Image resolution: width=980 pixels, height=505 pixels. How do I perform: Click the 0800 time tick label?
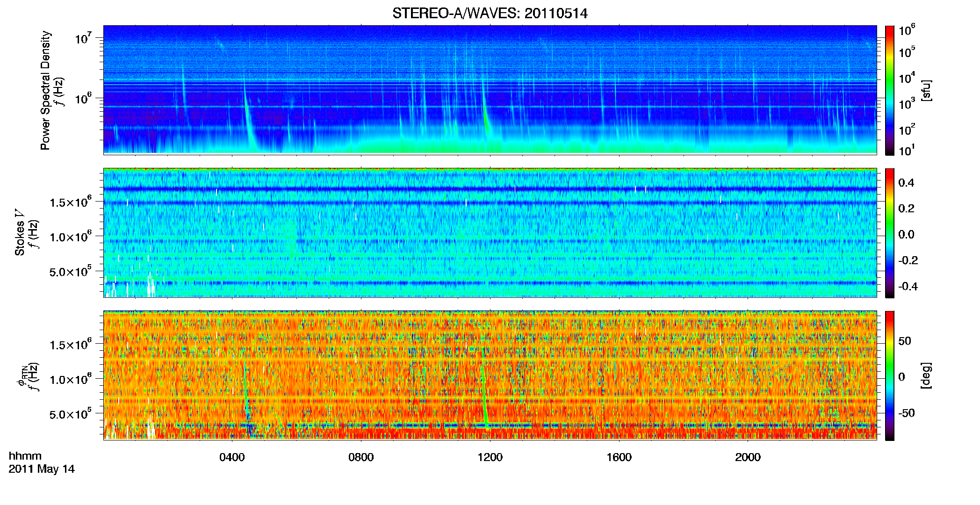coord(361,457)
